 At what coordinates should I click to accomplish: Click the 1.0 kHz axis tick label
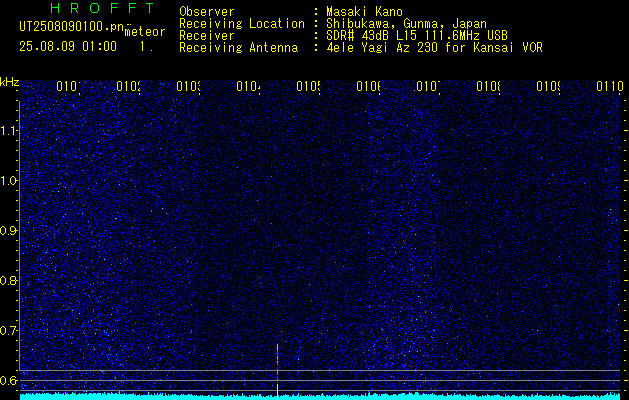pos(9,181)
